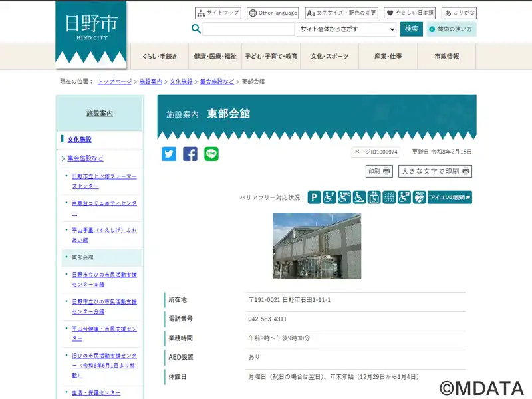The height and width of the screenshot is (399, 532).
Task: Click the wheelchair WC toilet icon
Action: [x=344, y=198]
